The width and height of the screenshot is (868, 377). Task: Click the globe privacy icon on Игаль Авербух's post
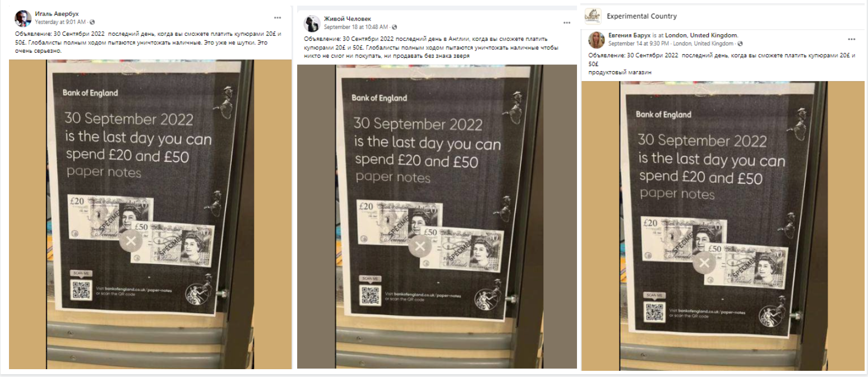pyautogui.click(x=93, y=22)
